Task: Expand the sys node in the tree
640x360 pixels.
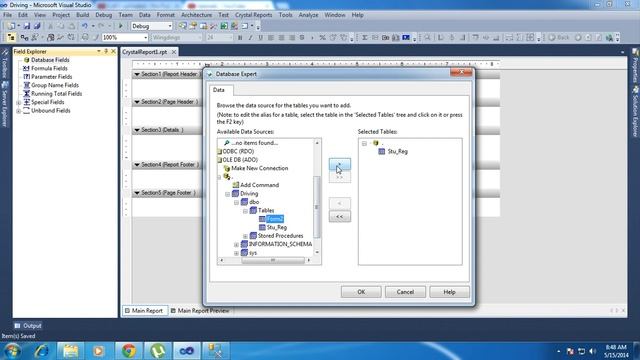Action: (x=236, y=253)
